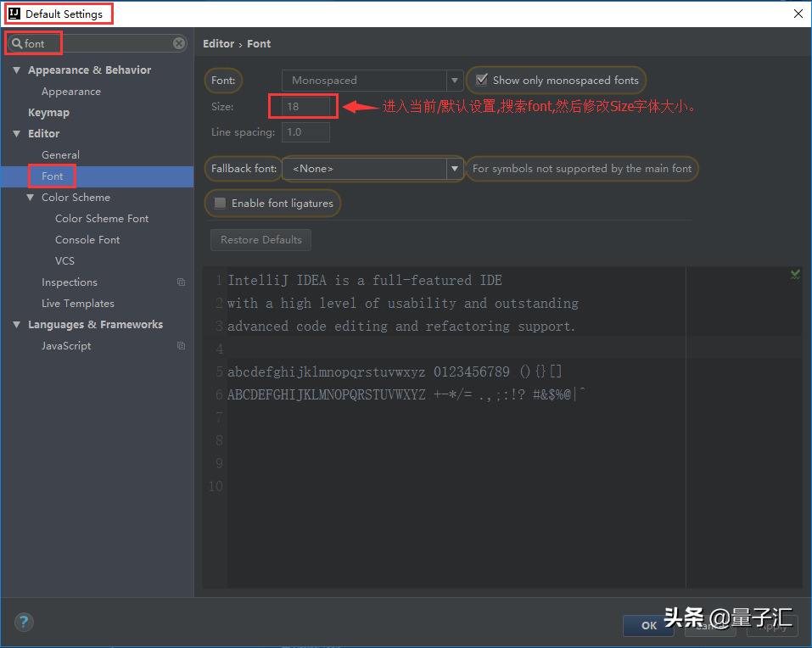
Task: Open the Fallback font dropdown arrow
Action: [x=455, y=168]
